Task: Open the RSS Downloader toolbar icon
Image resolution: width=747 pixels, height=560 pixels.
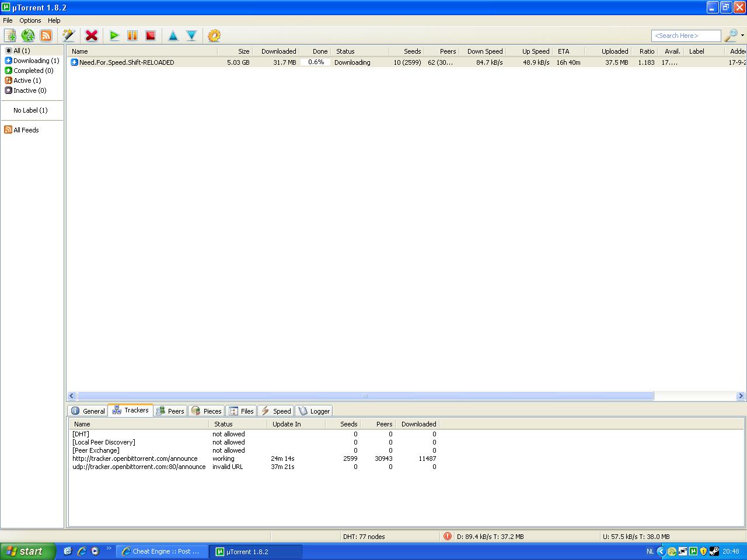Action: (46, 36)
